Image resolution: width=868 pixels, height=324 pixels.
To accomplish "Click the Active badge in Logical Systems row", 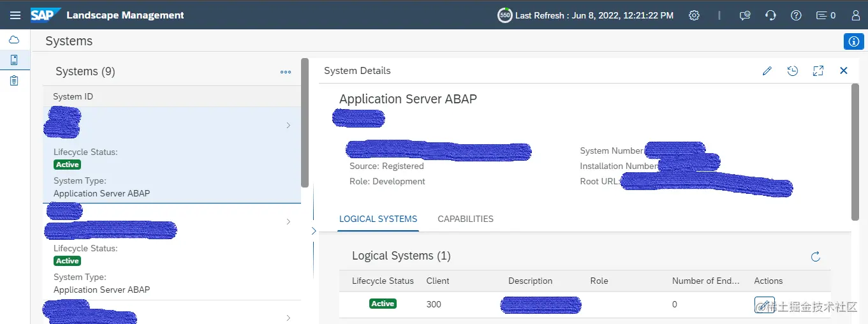I will point(383,304).
